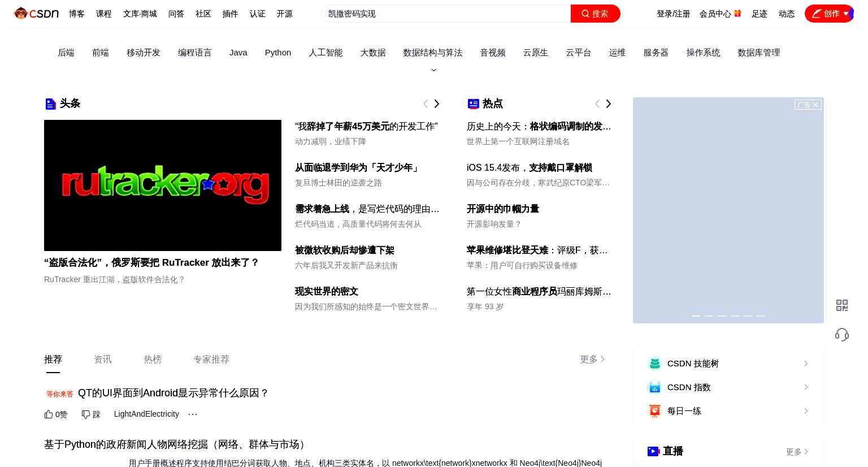Choose the 数据库管理 category
This screenshot has height=467, width=868.
coord(759,53)
